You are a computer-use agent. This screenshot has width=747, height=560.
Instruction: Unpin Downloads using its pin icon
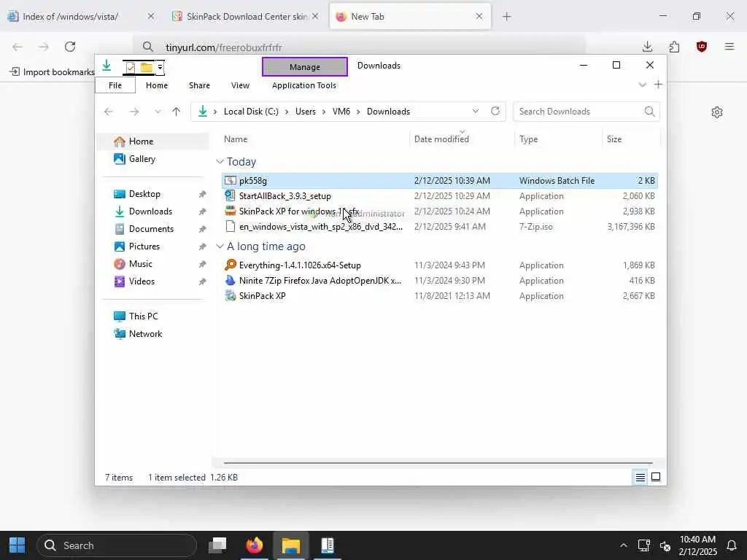(203, 212)
